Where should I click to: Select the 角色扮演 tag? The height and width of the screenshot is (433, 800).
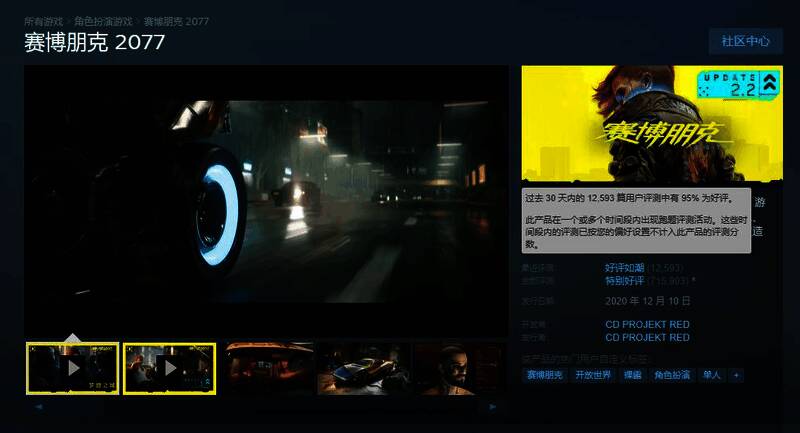pos(671,375)
